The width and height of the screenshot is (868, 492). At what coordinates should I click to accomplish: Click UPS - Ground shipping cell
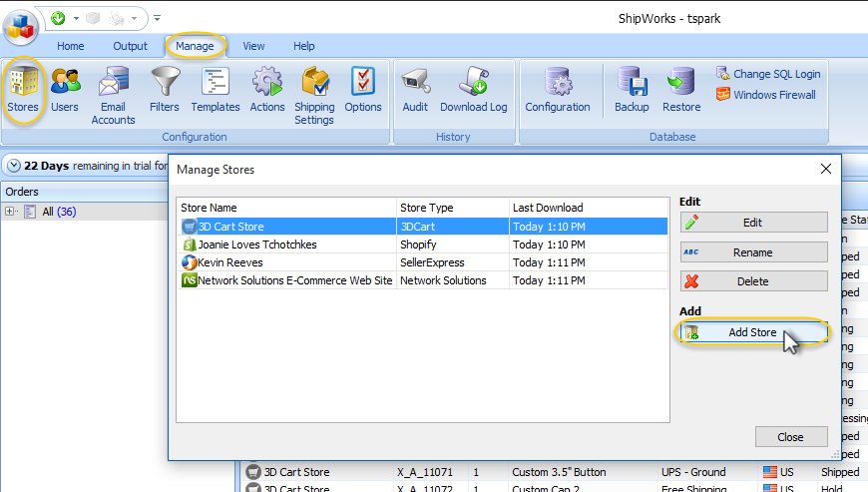coord(693,472)
